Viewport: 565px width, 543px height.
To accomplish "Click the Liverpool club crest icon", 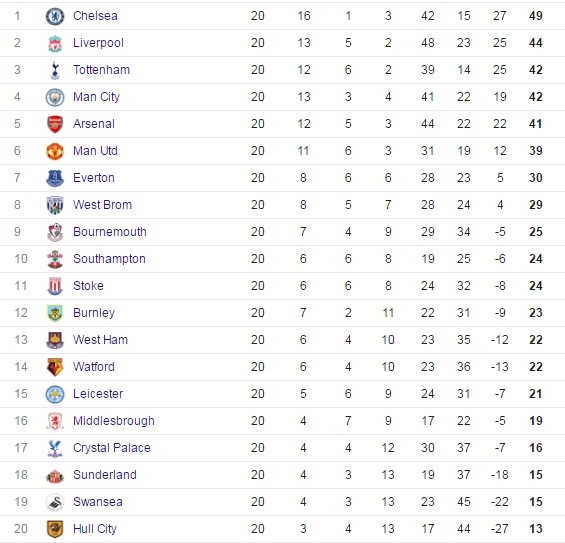I will (55, 43).
